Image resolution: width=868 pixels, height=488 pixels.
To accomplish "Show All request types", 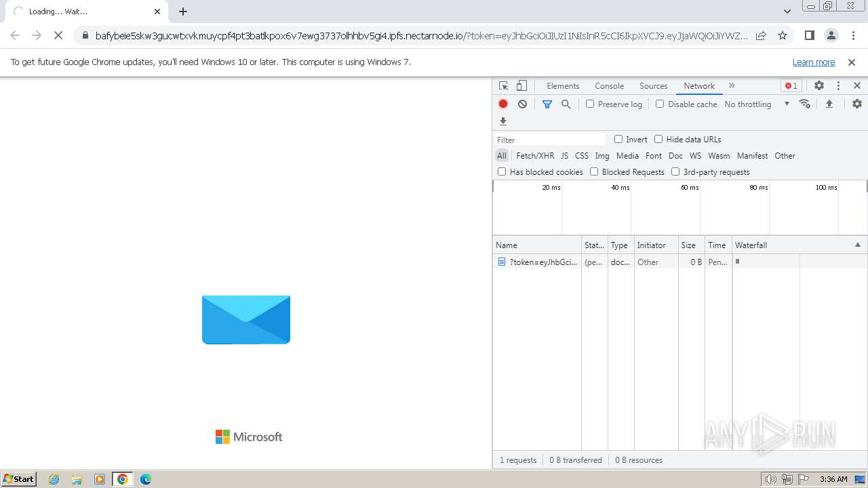I will point(502,156).
